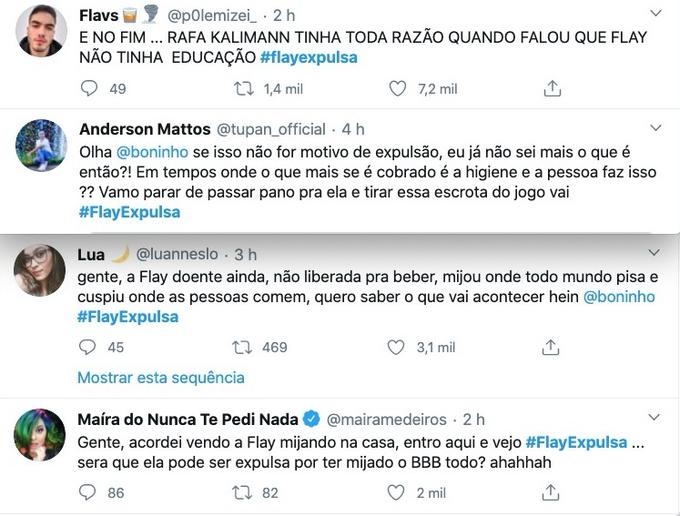Open #flayexpulsa hashtag in Flavs' tweet
This screenshot has height=516, width=680.
coord(308,58)
